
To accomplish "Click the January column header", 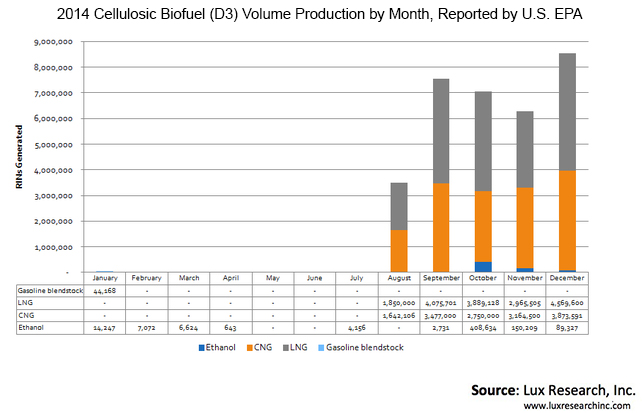I will point(105,278).
